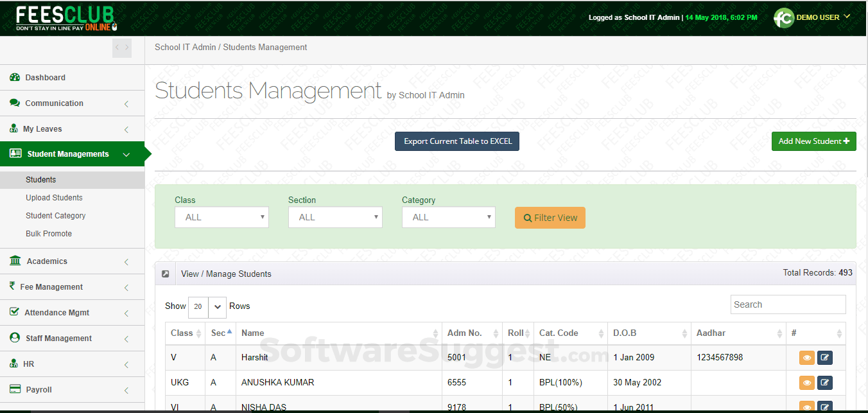Expand the Fee Management menu chevron

126,287
